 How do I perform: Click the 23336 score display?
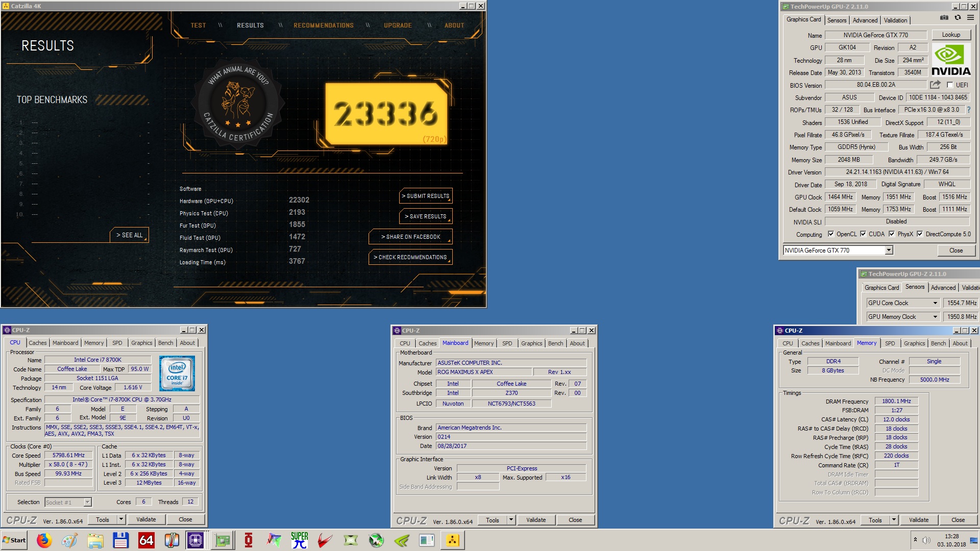point(386,114)
